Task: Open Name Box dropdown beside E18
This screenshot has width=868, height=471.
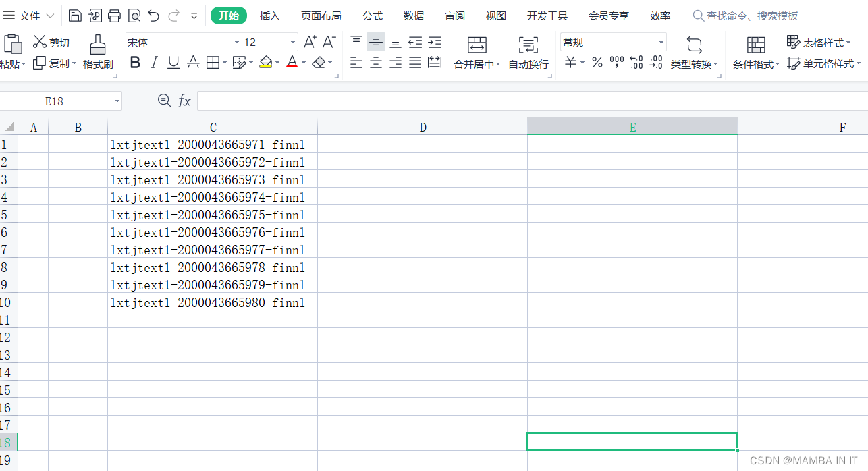Action: (x=117, y=101)
